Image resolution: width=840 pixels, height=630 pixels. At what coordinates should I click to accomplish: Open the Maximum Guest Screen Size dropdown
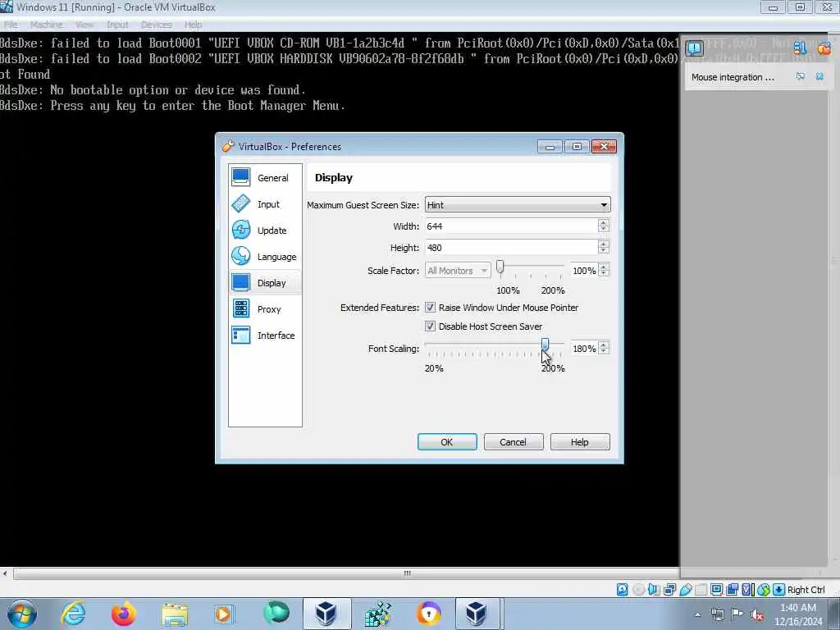click(517, 204)
